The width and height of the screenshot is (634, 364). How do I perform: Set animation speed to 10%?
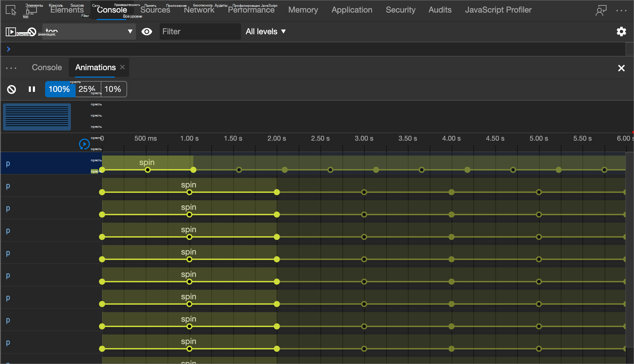113,89
